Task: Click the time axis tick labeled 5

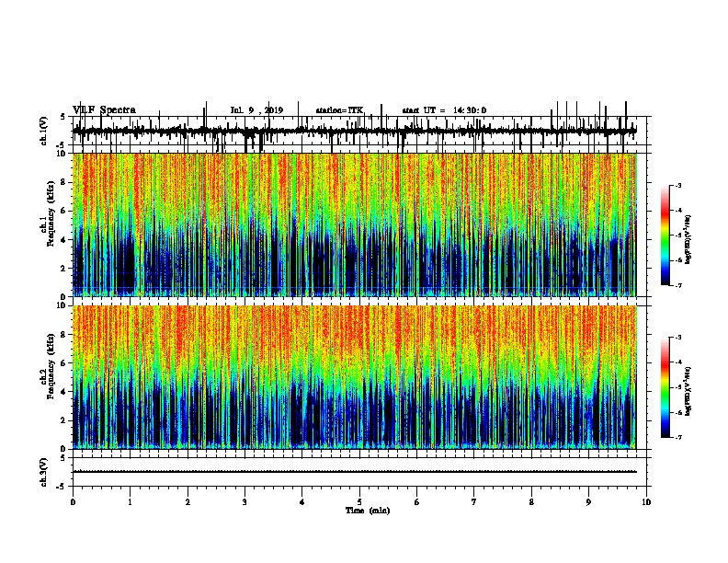Action: (x=359, y=502)
